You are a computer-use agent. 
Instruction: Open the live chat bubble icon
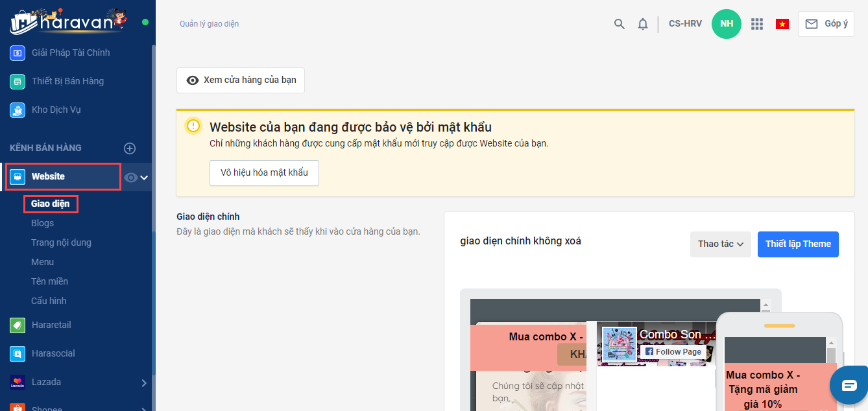(x=849, y=385)
